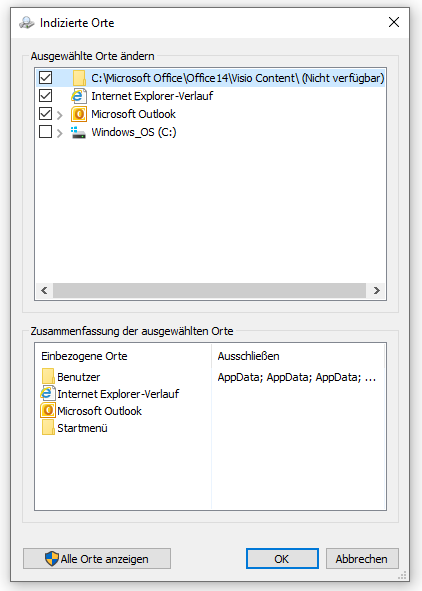
Task: Click the Startmenü folder icon
Action: tap(48, 427)
